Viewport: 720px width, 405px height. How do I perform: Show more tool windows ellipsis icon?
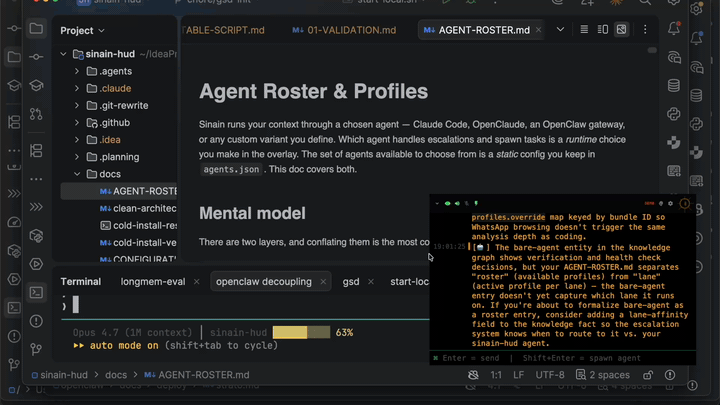click(x=36, y=179)
